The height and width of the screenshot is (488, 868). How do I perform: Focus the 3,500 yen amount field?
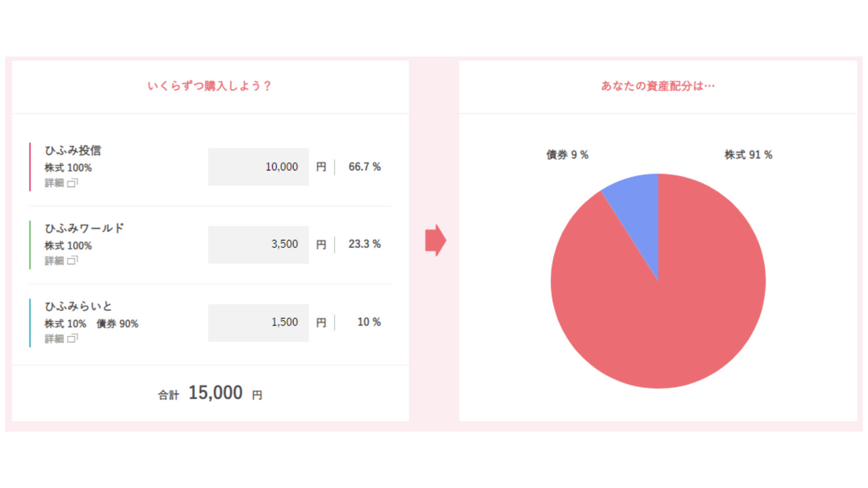[x=258, y=244]
